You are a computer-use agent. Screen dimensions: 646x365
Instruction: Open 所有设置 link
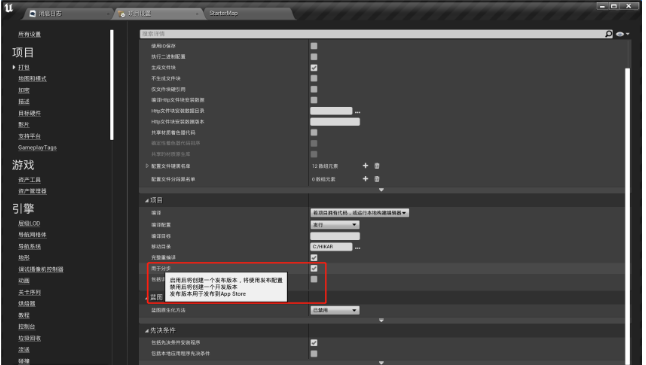29,34
